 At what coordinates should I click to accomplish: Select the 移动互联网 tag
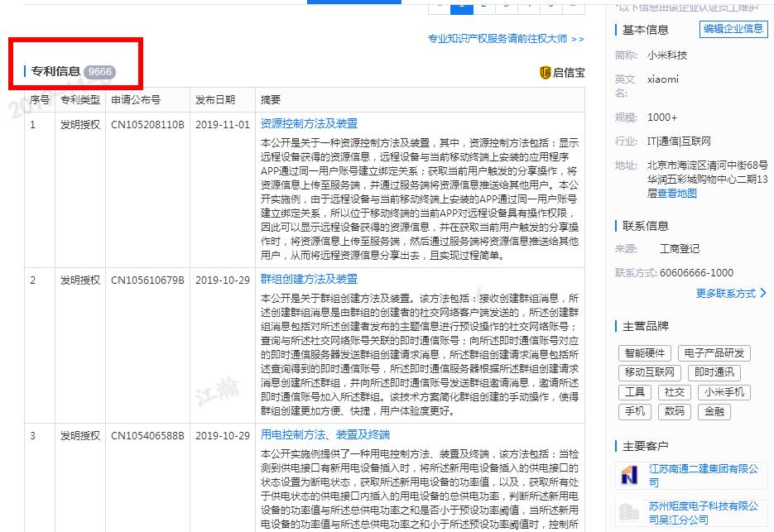coord(650,373)
